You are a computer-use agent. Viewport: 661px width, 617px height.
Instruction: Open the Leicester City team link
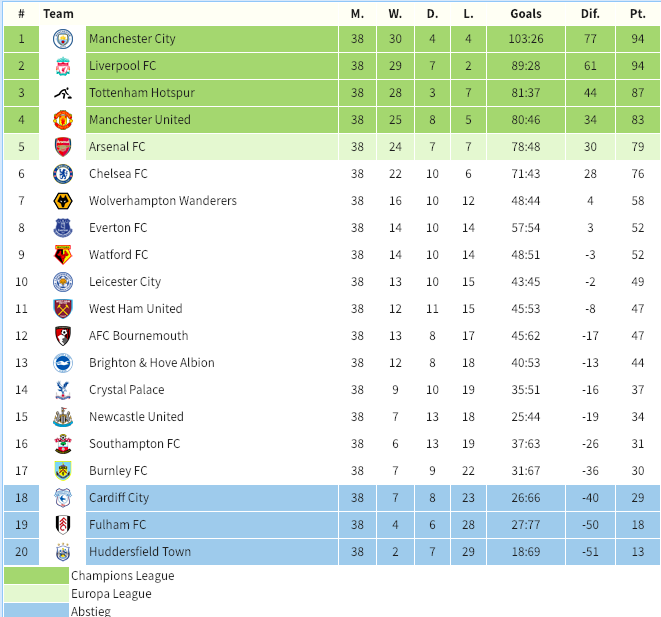125,282
